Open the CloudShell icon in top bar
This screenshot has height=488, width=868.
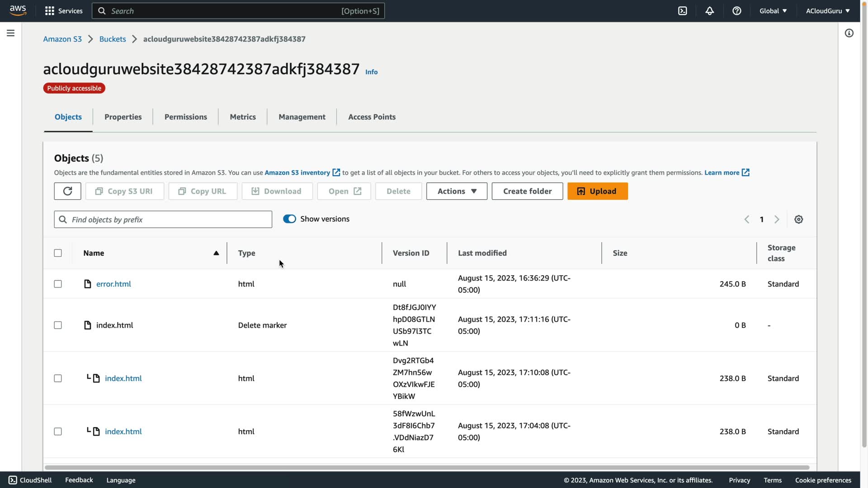click(682, 11)
